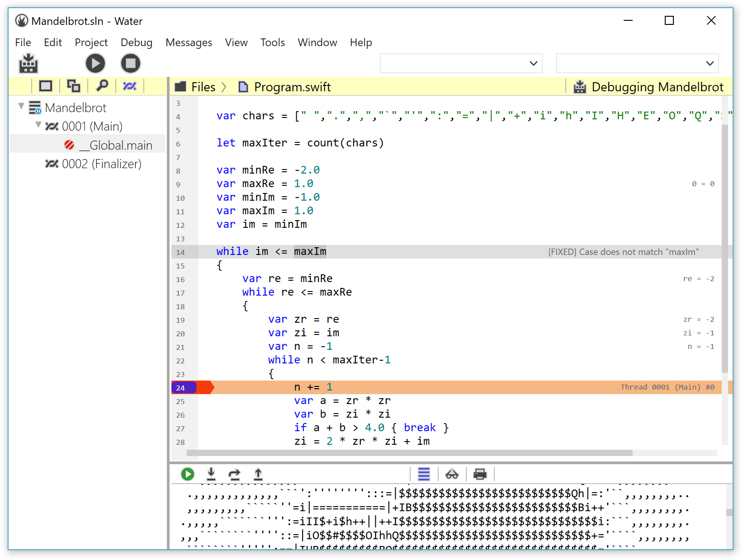
Task: Open the File menu
Action: click(x=23, y=42)
